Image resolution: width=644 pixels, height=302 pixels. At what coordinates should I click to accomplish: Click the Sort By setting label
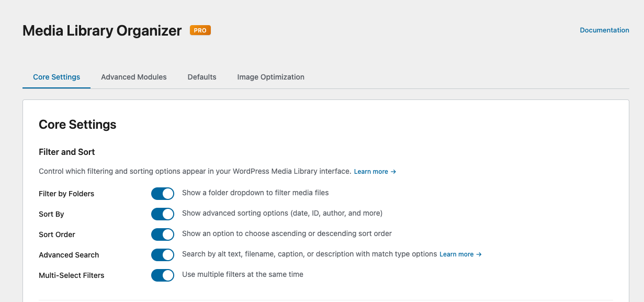coord(51,214)
